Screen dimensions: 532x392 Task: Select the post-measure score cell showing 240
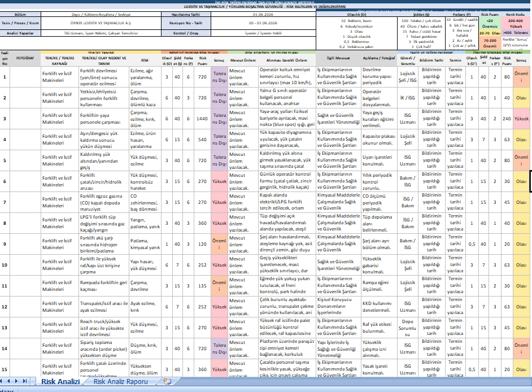tap(507, 119)
